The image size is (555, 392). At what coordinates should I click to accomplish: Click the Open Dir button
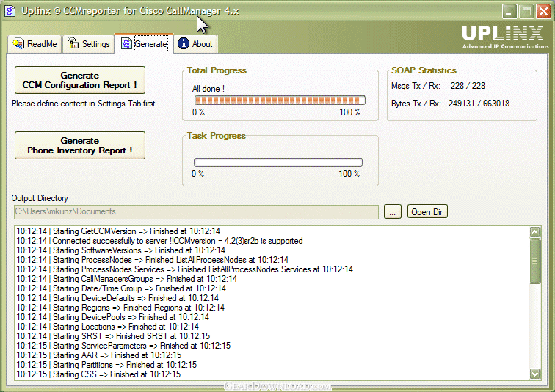pos(427,211)
